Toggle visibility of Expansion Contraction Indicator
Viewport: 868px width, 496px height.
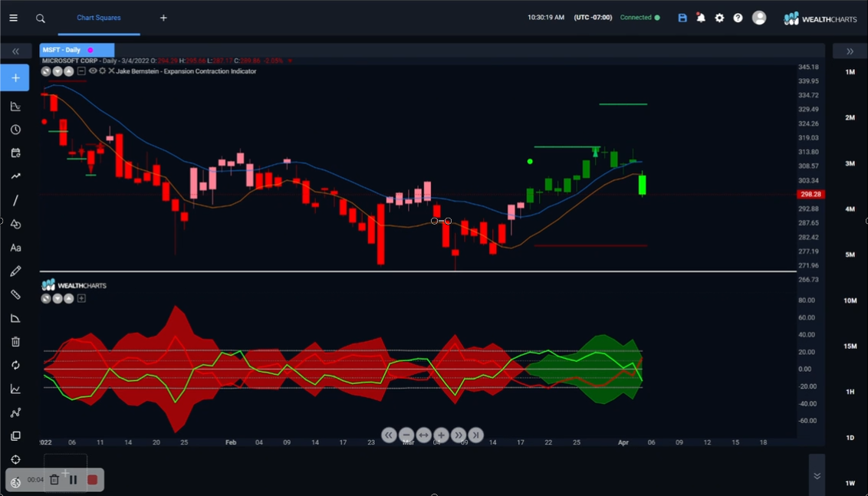click(93, 71)
